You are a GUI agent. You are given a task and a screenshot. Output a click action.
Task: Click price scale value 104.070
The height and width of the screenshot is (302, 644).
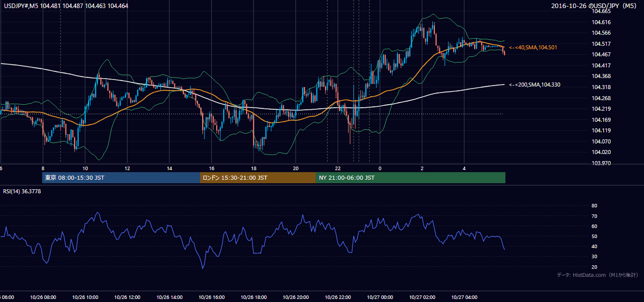click(x=601, y=141)
